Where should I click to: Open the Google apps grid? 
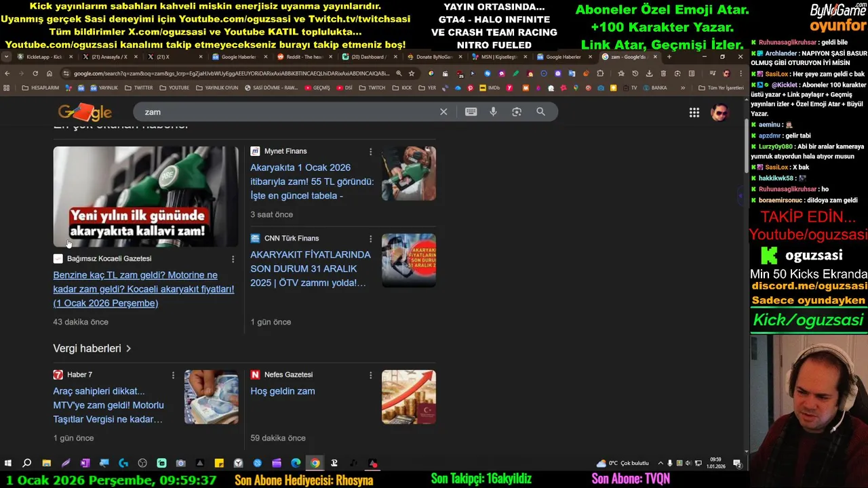click(x=694, y=113)
